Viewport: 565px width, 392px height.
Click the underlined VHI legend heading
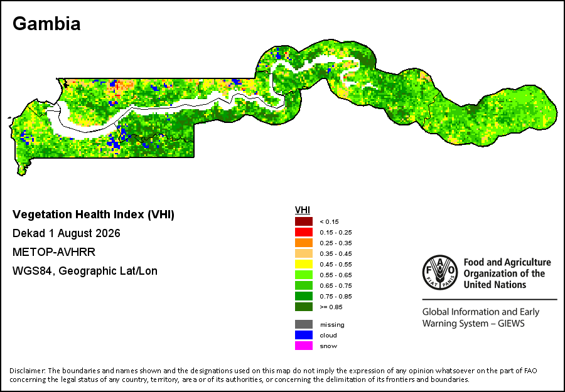coord(303,210)
